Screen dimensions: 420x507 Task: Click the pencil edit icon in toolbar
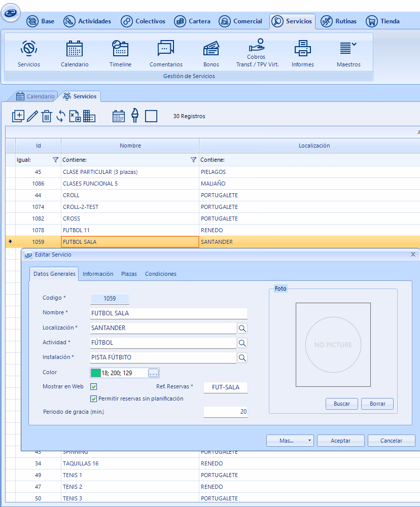[x=32, y=116]
